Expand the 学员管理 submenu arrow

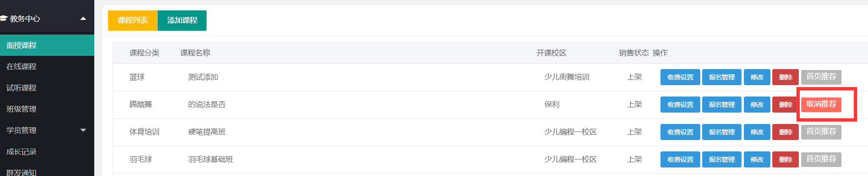click(83, 130)
